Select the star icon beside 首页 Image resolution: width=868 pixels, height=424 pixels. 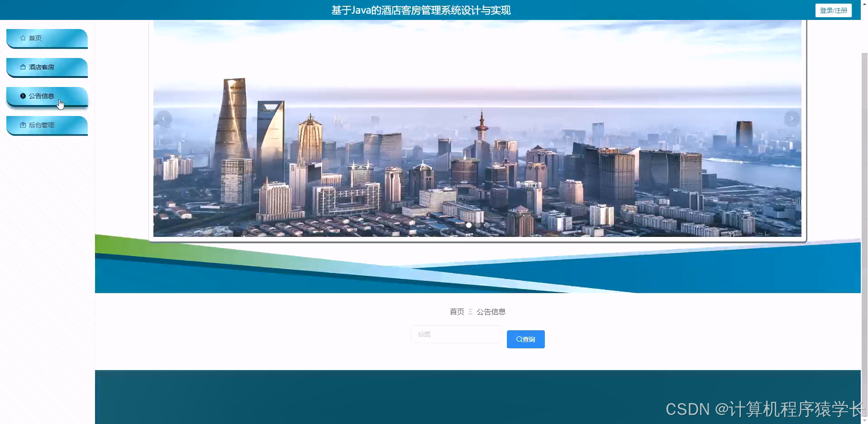click(22, 38)
